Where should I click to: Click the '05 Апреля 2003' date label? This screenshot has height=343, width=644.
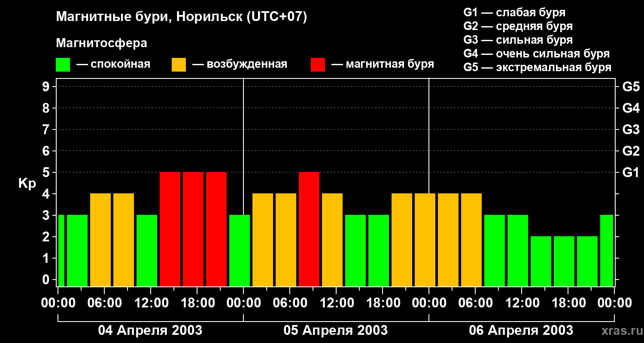click(336, 331)
